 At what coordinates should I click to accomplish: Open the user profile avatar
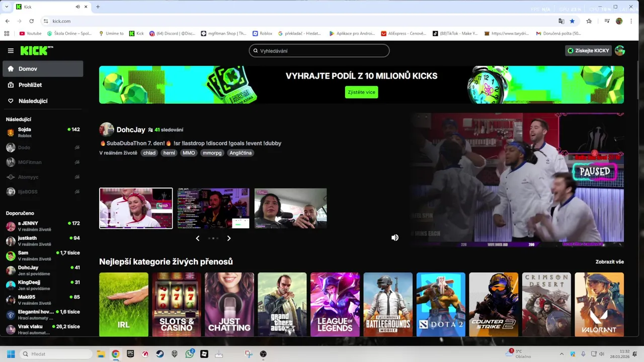(620, 51)
